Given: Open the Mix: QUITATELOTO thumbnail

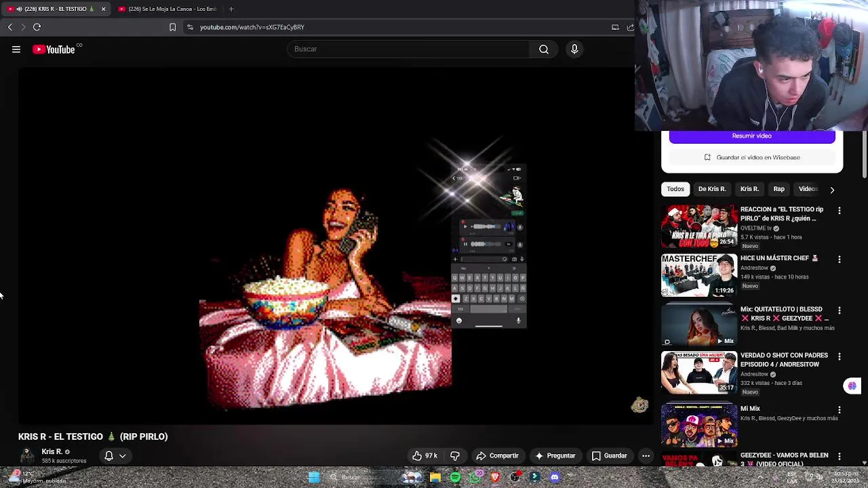Looking at the screenshot, I should [x=699, y=326].
